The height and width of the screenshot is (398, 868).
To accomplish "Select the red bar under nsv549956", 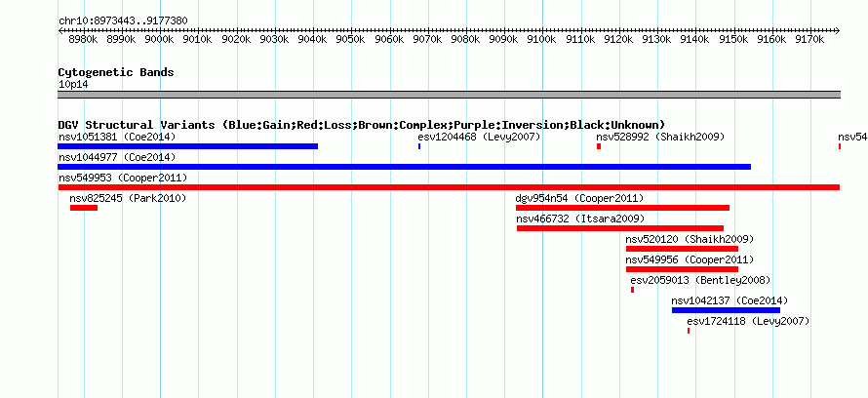I will coord(682,269).
